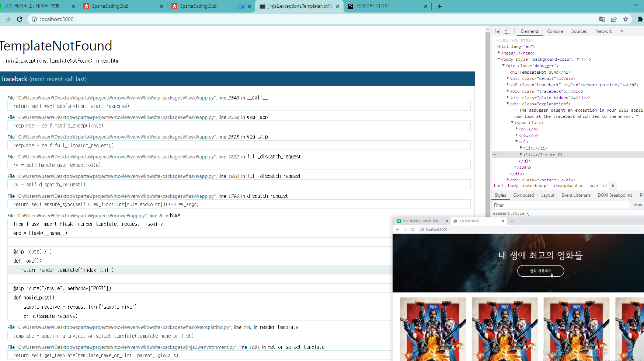Switch to the Console panel
This screenshot has height=361, width=644.
pos(555,31)
